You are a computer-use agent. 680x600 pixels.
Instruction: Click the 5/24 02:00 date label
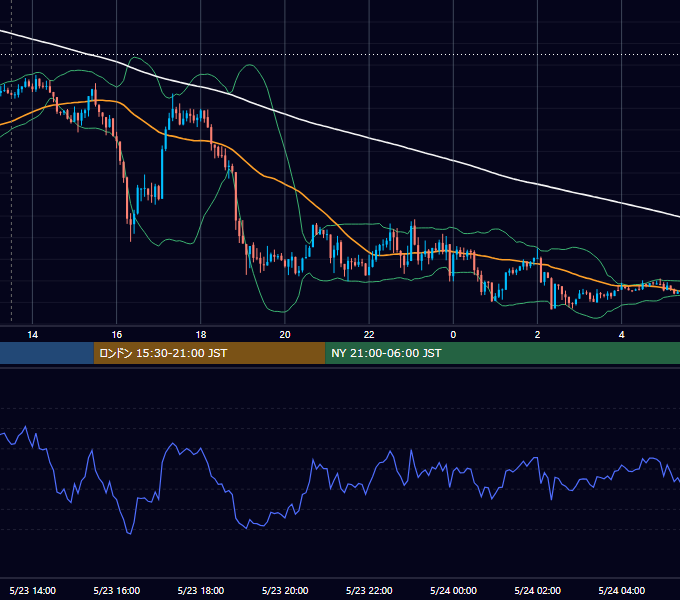[537, 590]
